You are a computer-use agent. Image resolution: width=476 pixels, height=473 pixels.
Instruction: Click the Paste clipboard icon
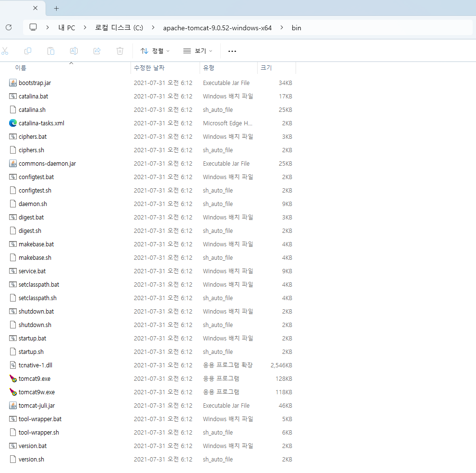[x=51, y=51]
